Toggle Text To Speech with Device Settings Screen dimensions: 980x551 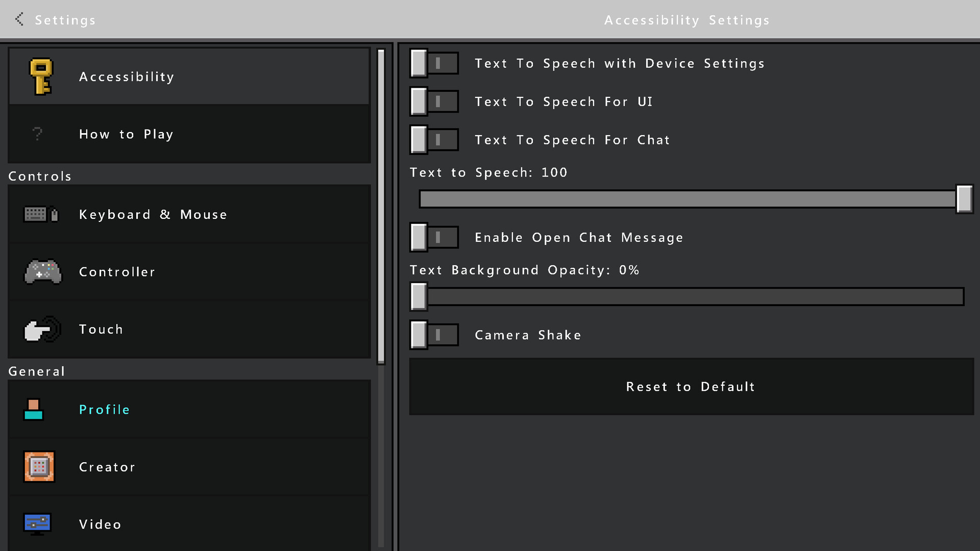[434, 64]
